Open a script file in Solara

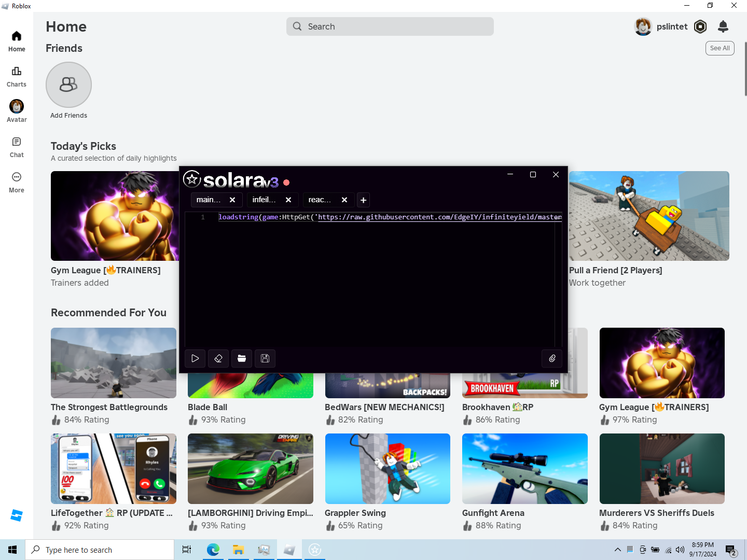point(242,358)
